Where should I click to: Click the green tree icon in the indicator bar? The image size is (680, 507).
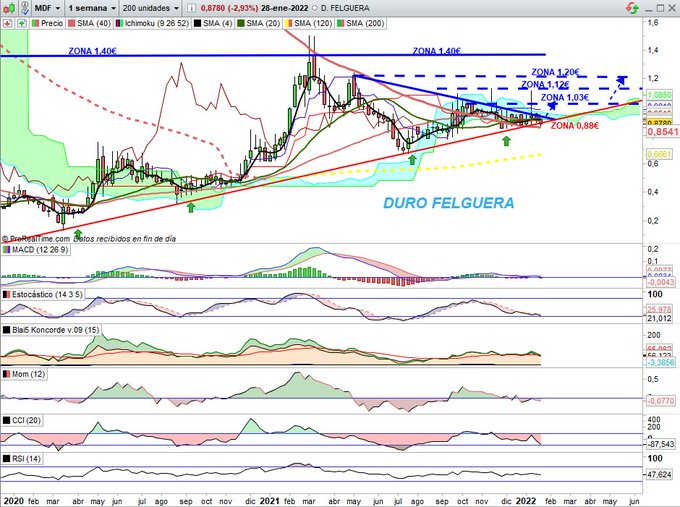coord(21,23)
